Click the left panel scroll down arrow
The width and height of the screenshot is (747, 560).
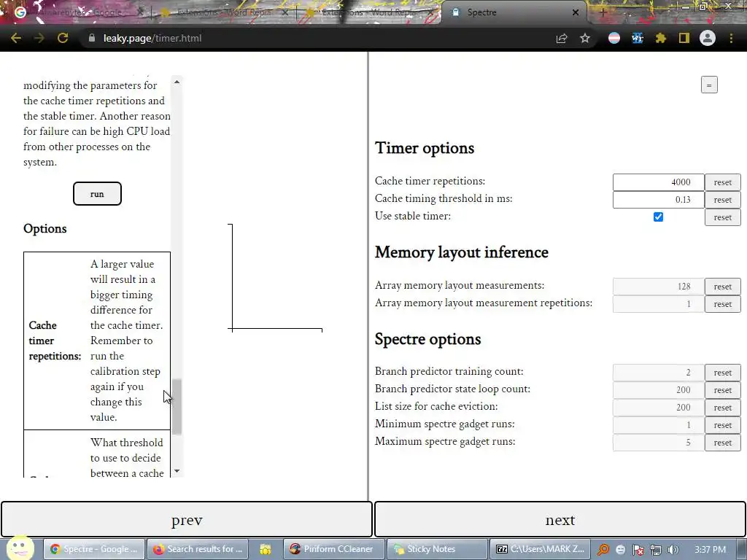point(177,471)
